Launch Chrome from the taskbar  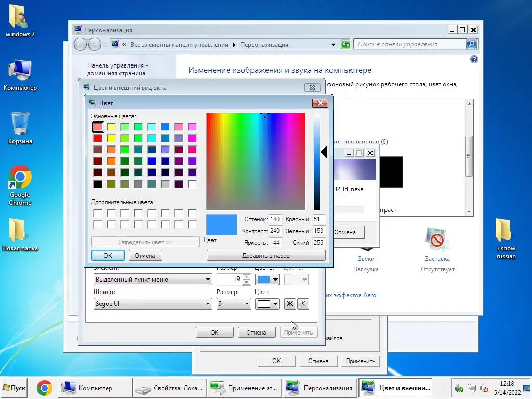click(x=45, y=388)
